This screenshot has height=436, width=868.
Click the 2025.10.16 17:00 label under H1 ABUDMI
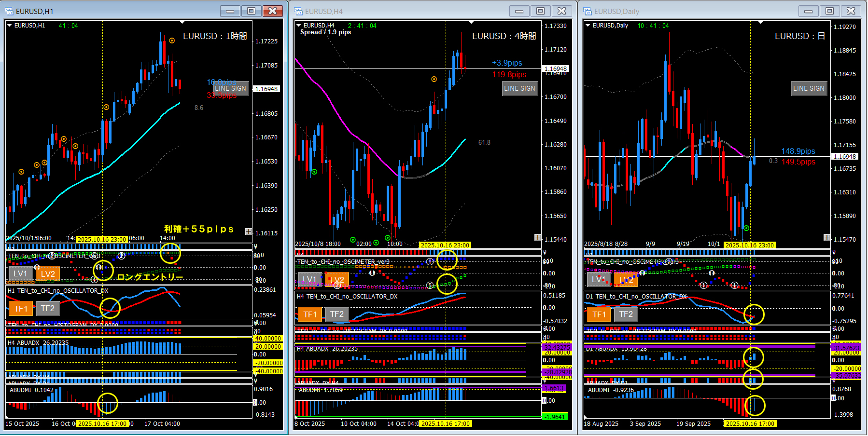pos(102,424)
